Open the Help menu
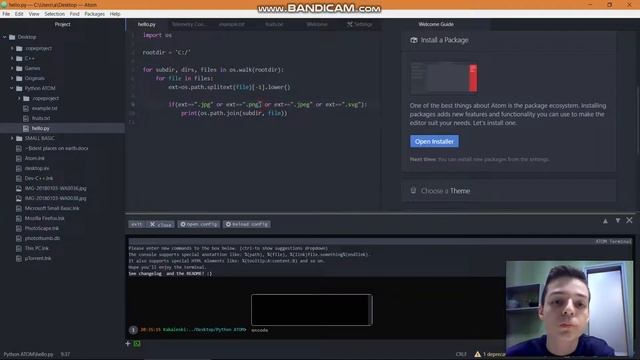Image resolution: width=640 pixels, height=360 pixels. tap(115, 14)
